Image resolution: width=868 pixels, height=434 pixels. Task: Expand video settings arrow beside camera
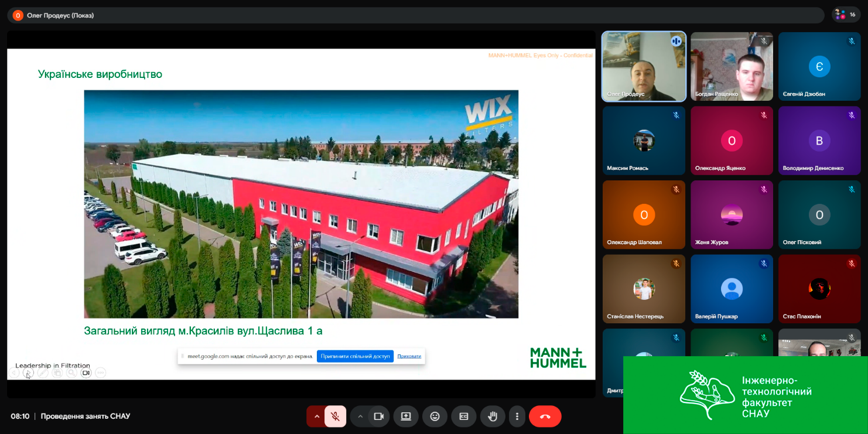(360, 416)
